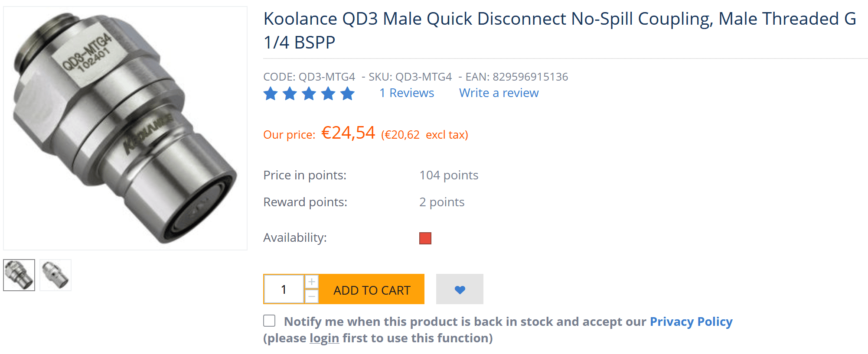Click the Write a review link
The height and width of the screenshot is (354, 868).
point(499,93)
